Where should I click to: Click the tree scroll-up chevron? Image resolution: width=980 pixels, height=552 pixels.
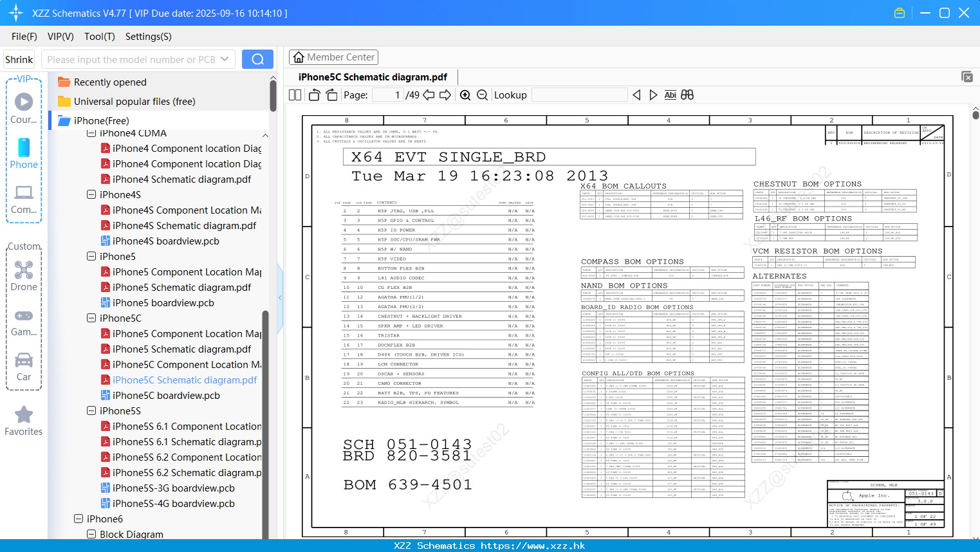[265, 135]
